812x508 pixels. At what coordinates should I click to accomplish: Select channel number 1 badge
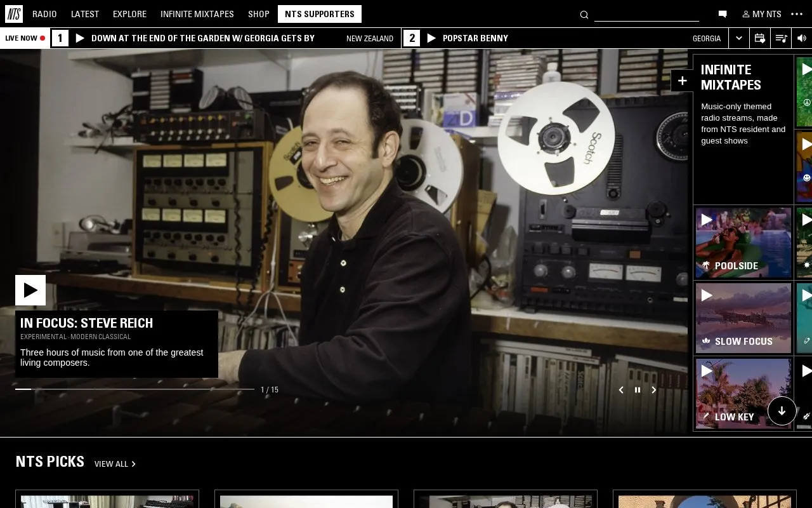(x=60, y=38)
